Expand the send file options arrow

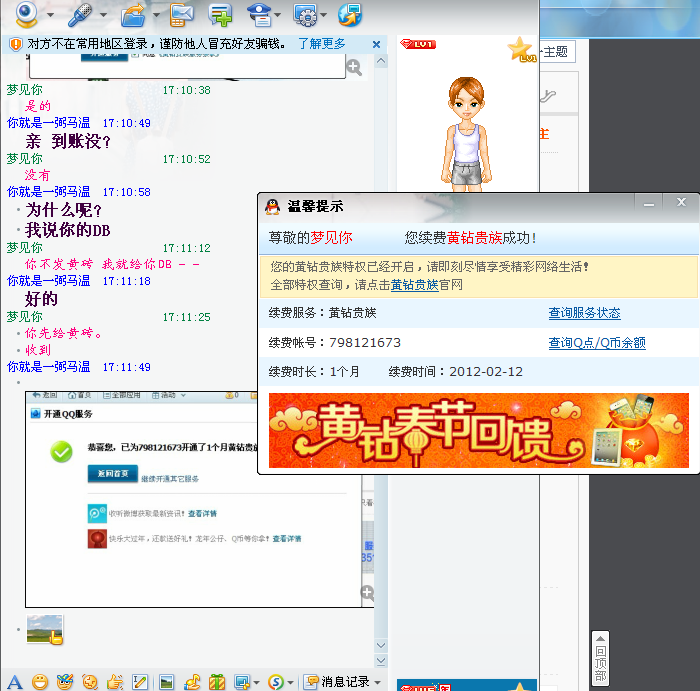coord(156,15)
